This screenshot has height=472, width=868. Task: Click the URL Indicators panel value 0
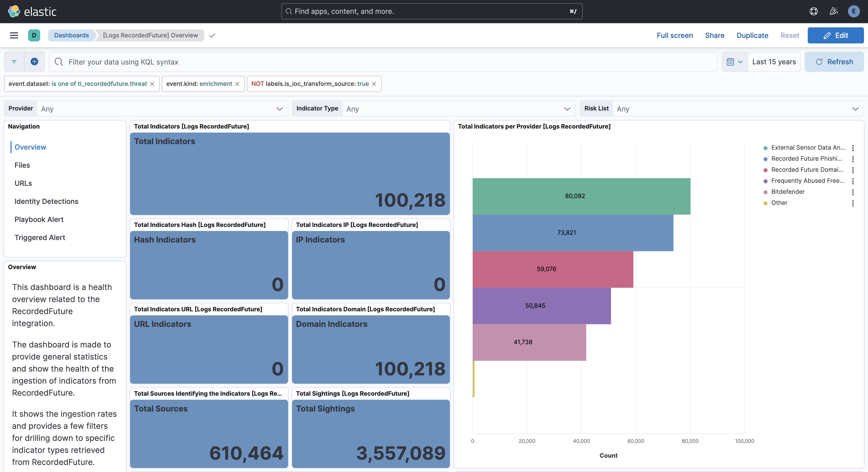(277, 369)
